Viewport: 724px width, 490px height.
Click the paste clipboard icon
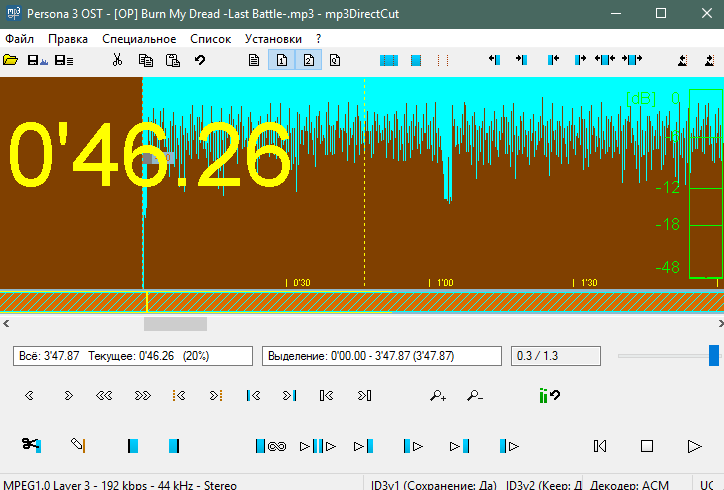point(172,61)
